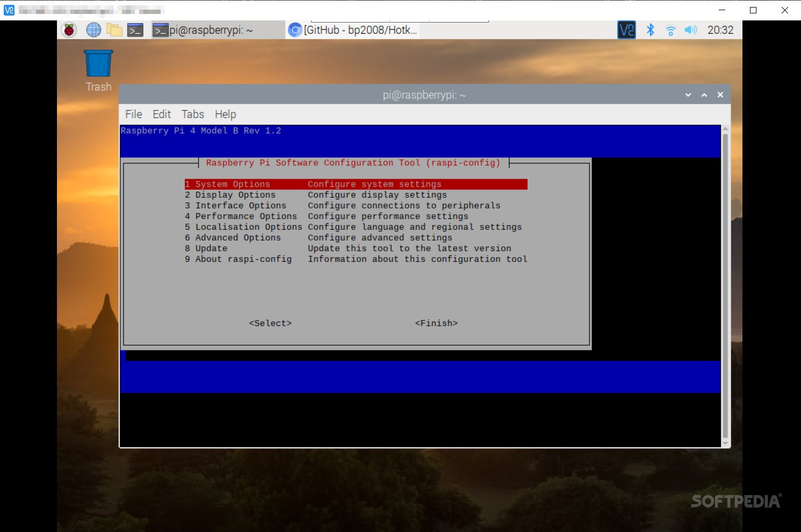
Task: Click 'Raspberry Pi 4 Model B Rev 1.2' text
Action: (201, 130)
